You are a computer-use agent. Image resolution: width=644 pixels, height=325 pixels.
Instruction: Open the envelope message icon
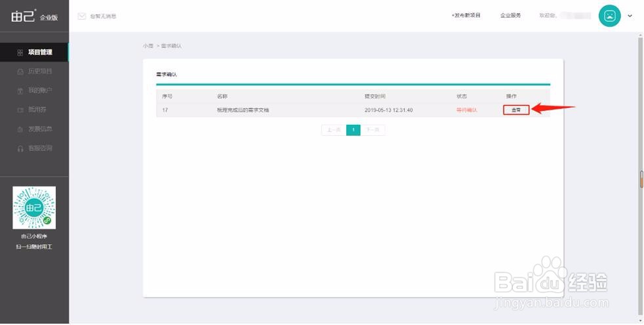click(82, 16)
